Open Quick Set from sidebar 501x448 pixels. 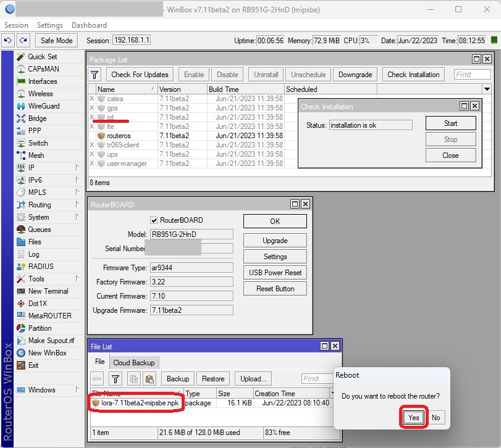tap(42, 57)
